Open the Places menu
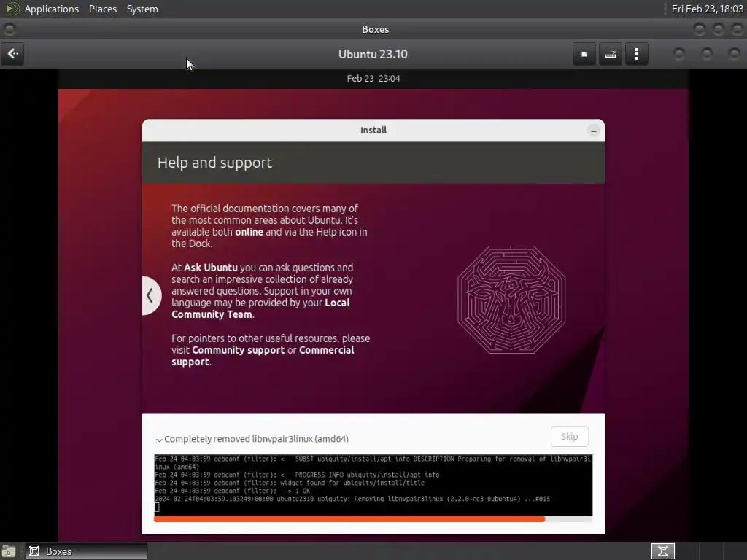 pos(102,9)
